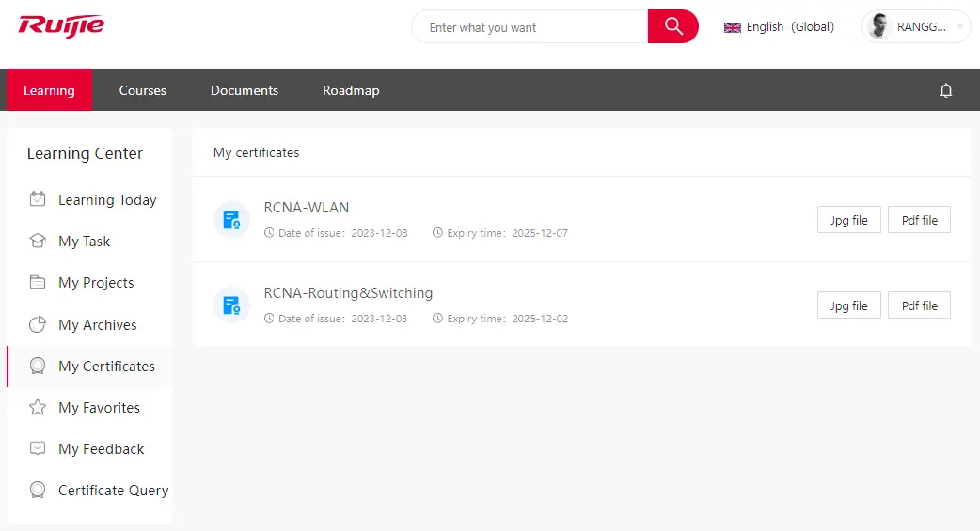Click the RCNA-Routing&Switching certificate icon
Viewport: 980px width, 531px height.
click(x=231, y=305)
